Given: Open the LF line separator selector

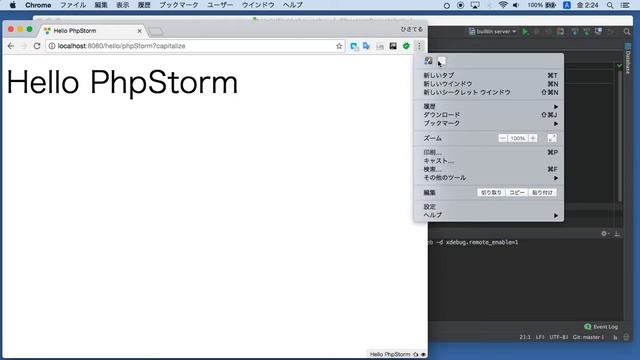Looking at the screenshot, I should (540, 337).
